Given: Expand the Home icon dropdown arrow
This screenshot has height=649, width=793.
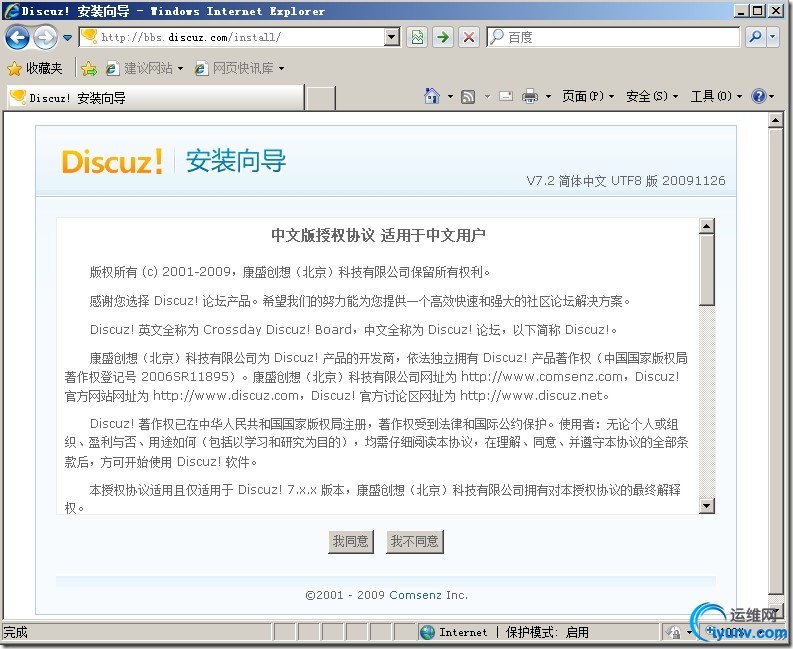Looking at the screenshot, I should (450, 96).
